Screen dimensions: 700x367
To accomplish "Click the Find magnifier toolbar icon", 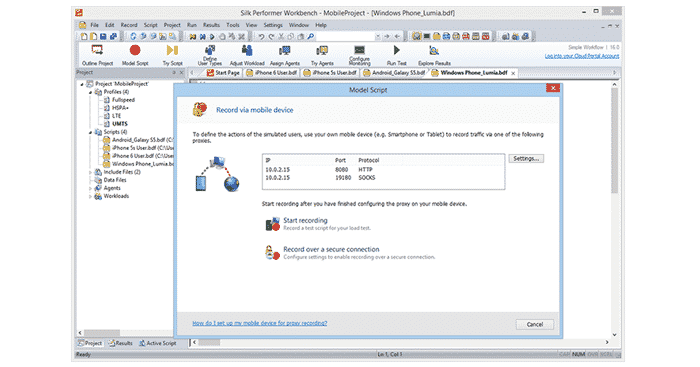I will (x=311, y=37).
